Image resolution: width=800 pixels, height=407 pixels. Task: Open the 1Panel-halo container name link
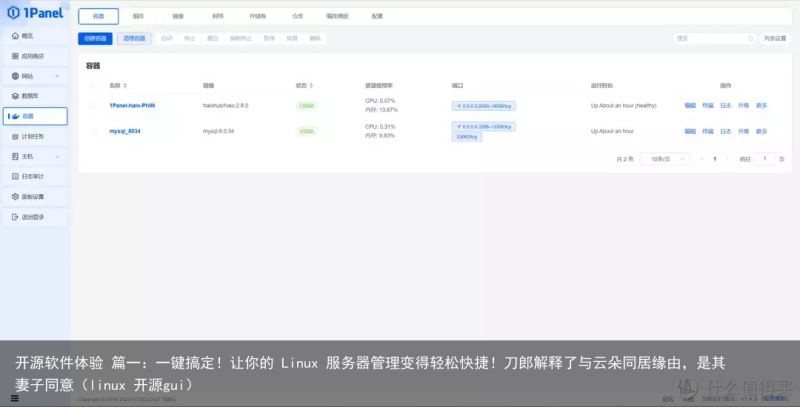(x=132, y=106)
